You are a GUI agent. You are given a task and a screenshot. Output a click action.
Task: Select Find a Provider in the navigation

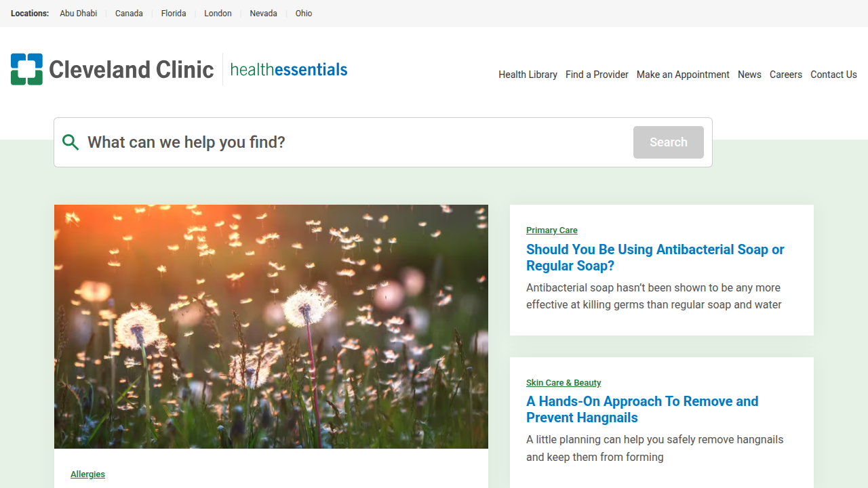point(597,75)
